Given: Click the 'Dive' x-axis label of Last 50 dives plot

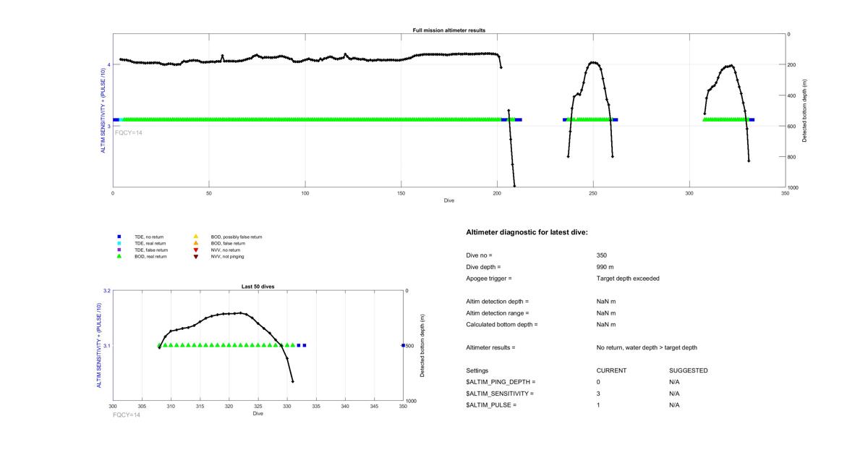Looking at the screenshot, I should point(258,414).
